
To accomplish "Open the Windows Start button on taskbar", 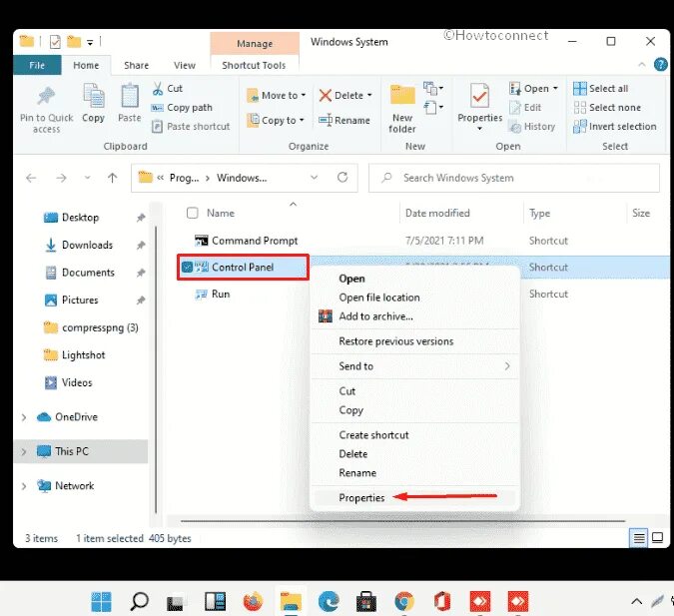I will tap(102, 601).
